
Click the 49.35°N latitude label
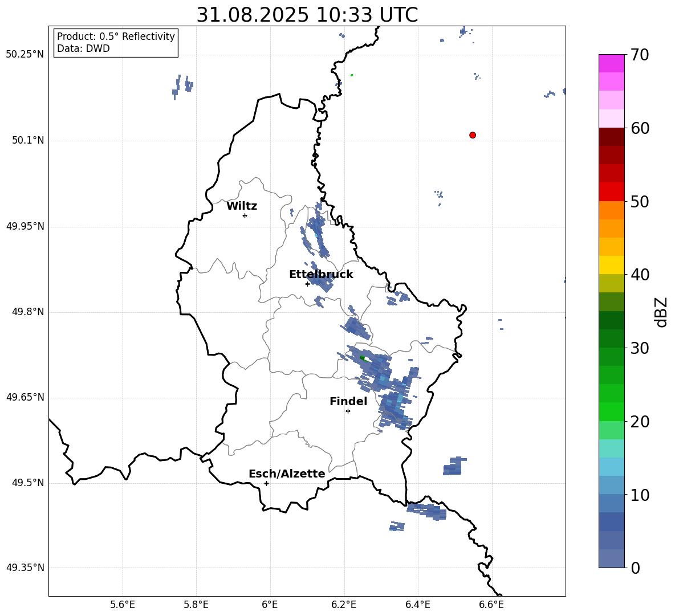pos(25,568)
